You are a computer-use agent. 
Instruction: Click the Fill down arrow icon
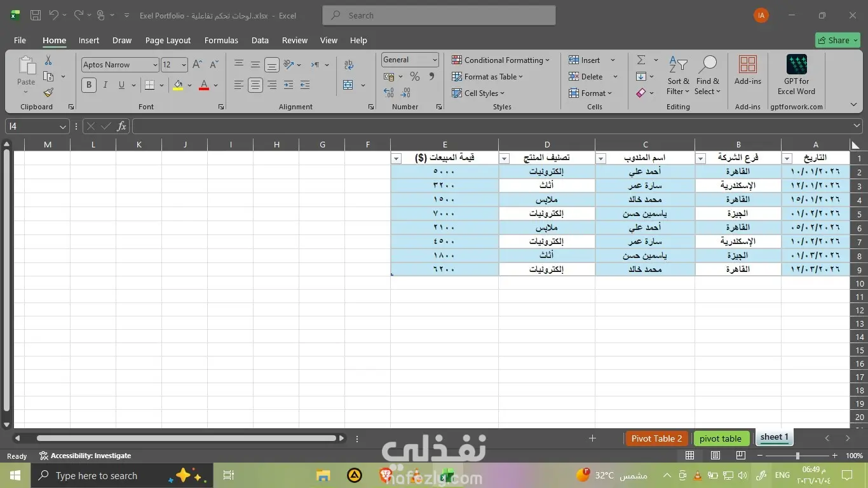point(641,76)
